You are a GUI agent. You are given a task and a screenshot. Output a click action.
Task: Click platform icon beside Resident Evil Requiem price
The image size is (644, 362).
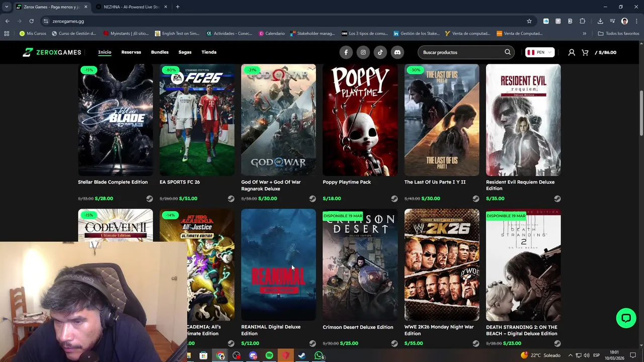click(557, 199)
